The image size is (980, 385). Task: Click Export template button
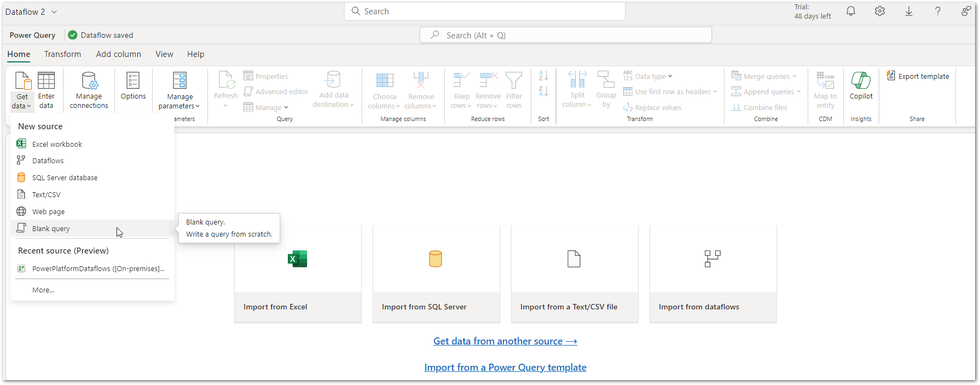click(x=918, y=76)
